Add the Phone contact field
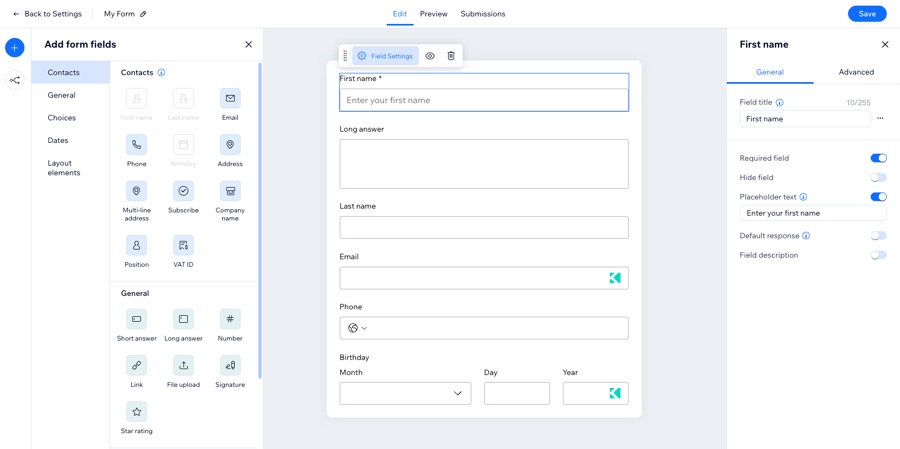The image size is (900, 449). (x=137, y=145)
